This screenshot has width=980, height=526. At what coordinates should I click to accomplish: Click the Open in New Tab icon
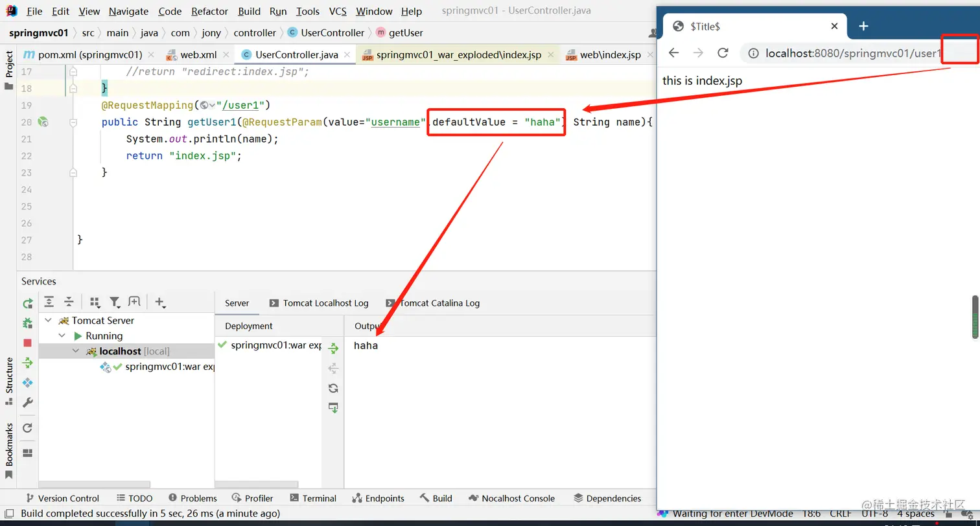click(134, 302)
